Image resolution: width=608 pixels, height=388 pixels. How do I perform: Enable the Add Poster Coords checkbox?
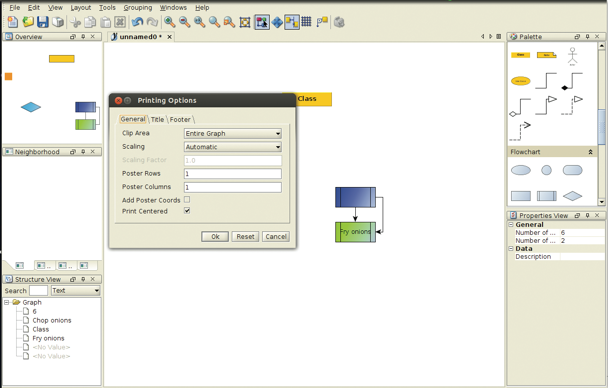pos(187,200)
